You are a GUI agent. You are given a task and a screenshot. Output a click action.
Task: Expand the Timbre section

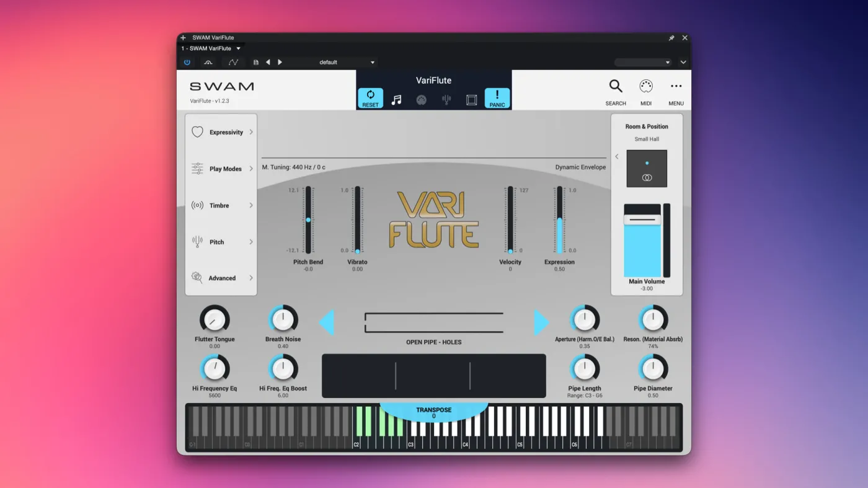221,205
